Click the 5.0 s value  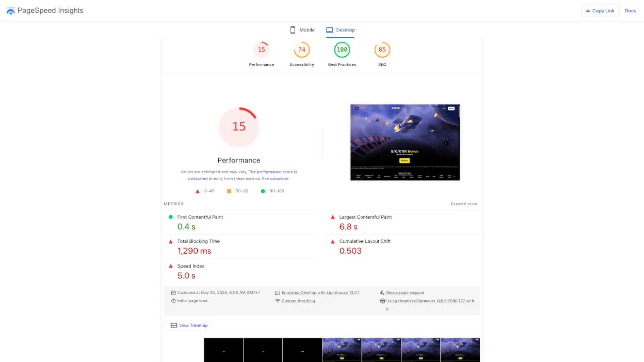pos(186,276)
